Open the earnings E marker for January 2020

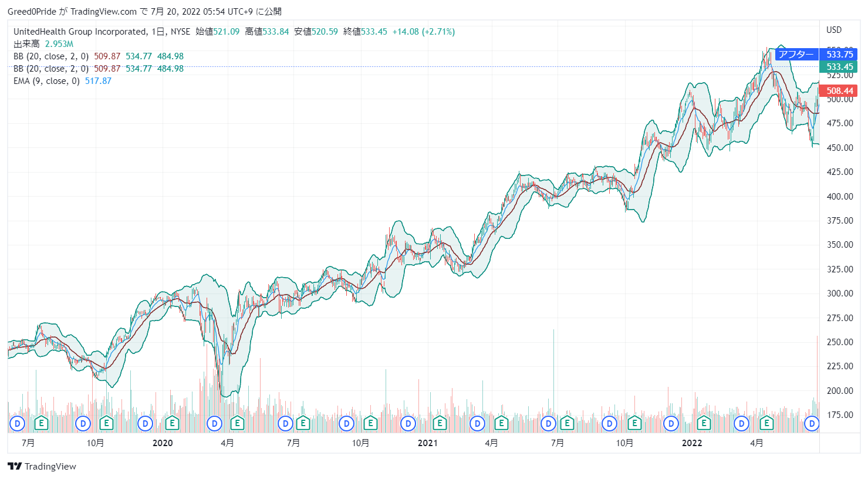[x=172, y=423]
